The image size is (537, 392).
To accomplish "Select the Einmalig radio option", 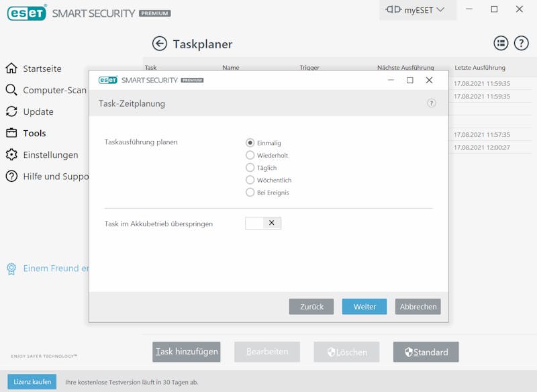I will coord(250,143).
